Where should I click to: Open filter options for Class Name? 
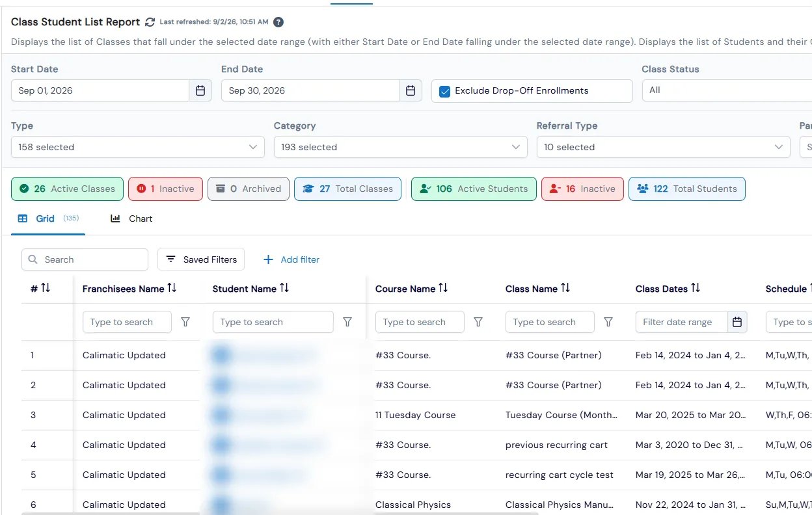(608, 322)
